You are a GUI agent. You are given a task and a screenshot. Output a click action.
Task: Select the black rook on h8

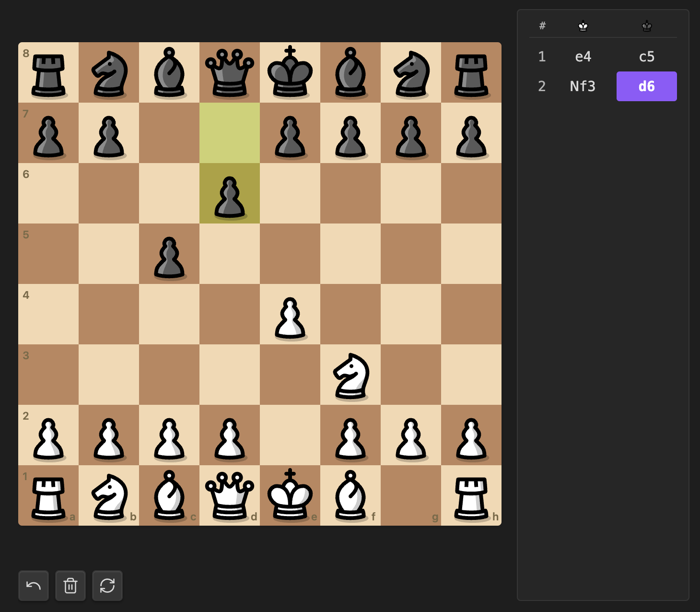click(471, 72)
